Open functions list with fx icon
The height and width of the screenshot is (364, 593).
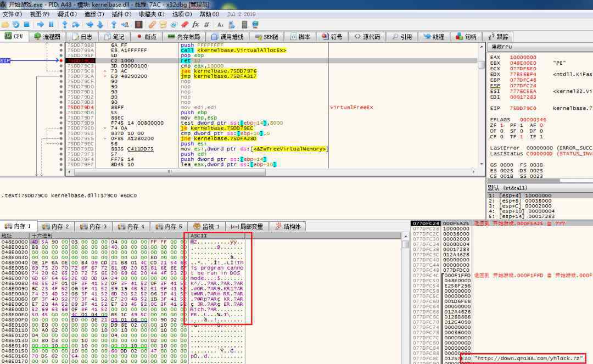[x=195, y=25]
